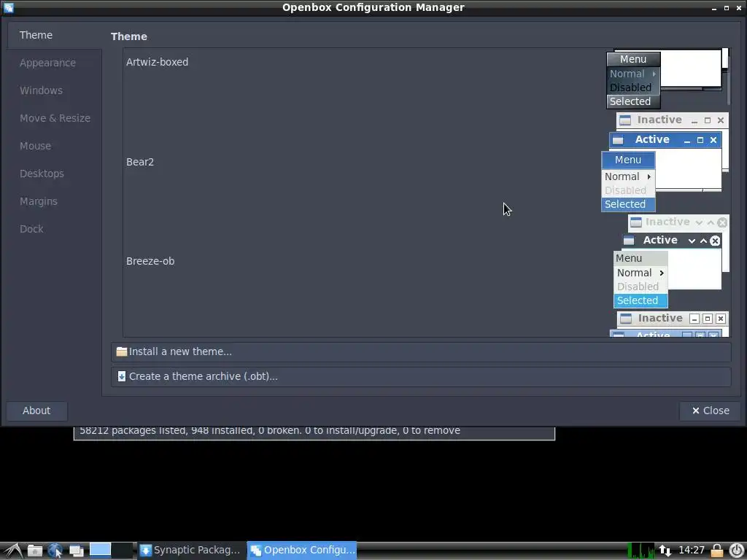Close the Openbox Configuration Manager via Close button
This screenshot has width=747, height=560.
710,411
